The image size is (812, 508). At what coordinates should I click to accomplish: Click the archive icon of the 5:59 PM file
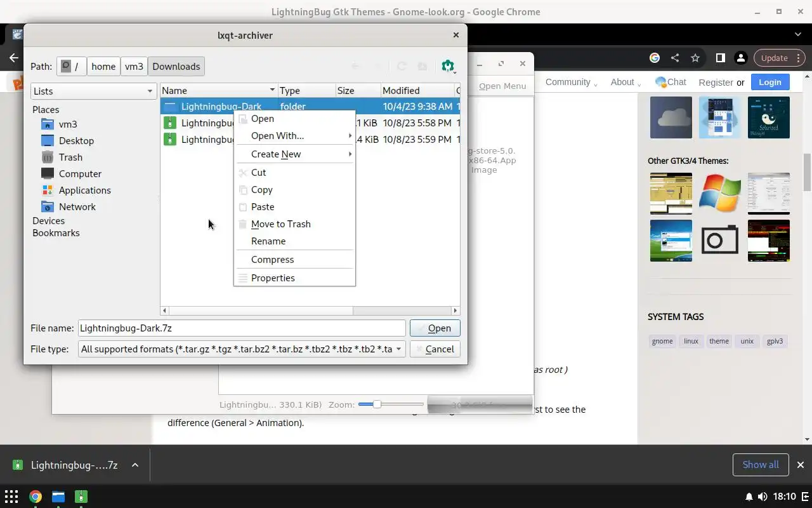[169, 139]
